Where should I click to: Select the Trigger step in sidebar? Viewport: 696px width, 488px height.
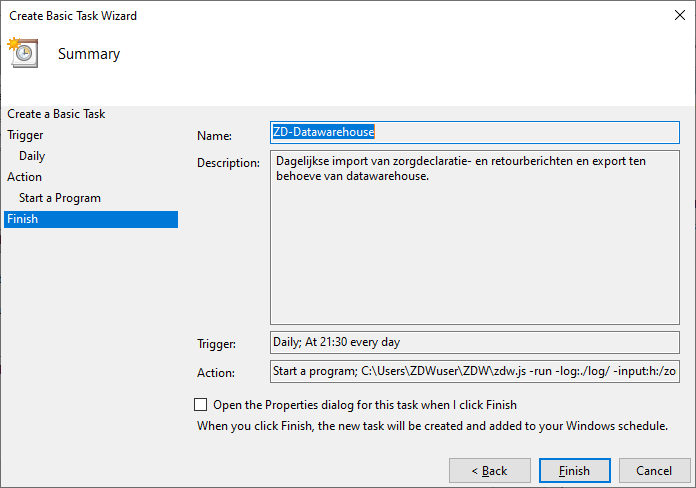25,135
